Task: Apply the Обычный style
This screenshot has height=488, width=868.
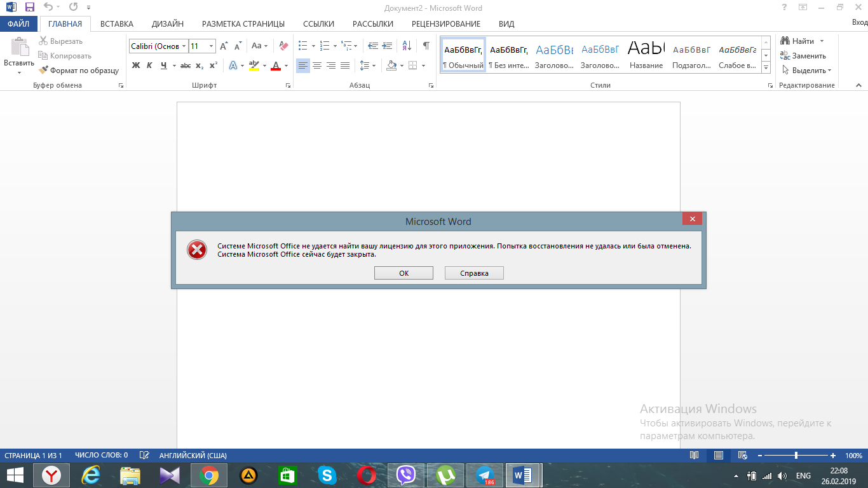Action: (x=463, y=55)
